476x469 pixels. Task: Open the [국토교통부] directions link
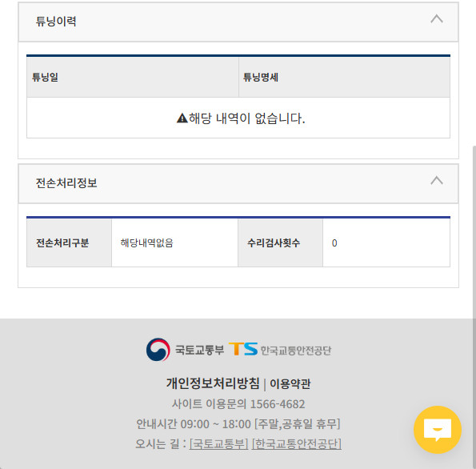[219, 443]
